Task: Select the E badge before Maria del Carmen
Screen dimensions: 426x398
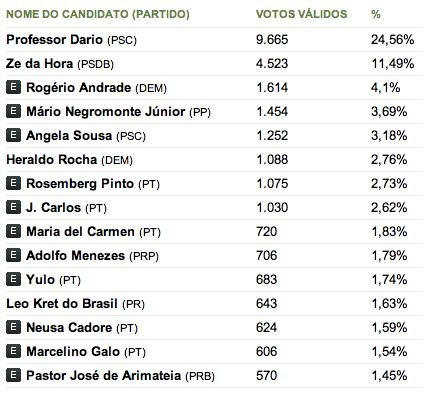Action: (13, 232)
